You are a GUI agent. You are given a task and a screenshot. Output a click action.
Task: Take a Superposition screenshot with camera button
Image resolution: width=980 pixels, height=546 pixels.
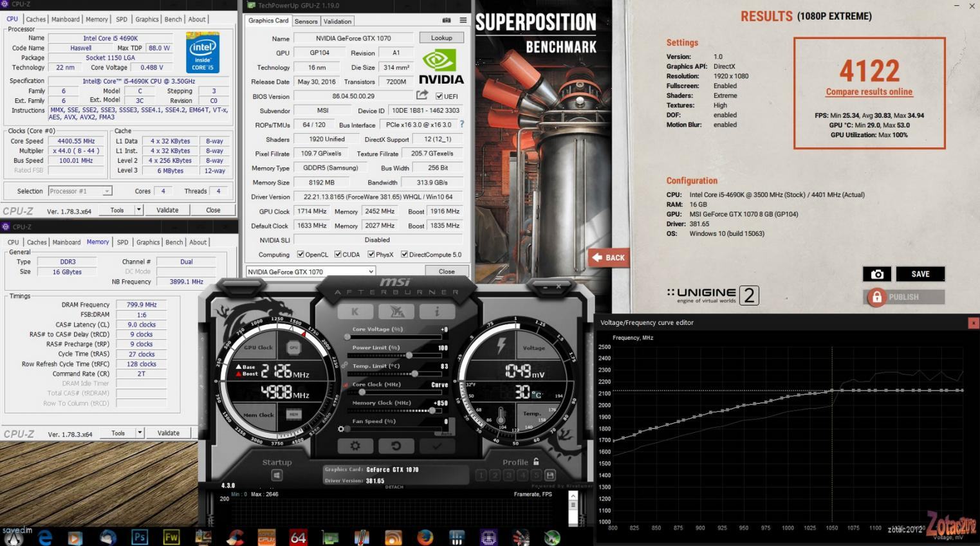877,274
